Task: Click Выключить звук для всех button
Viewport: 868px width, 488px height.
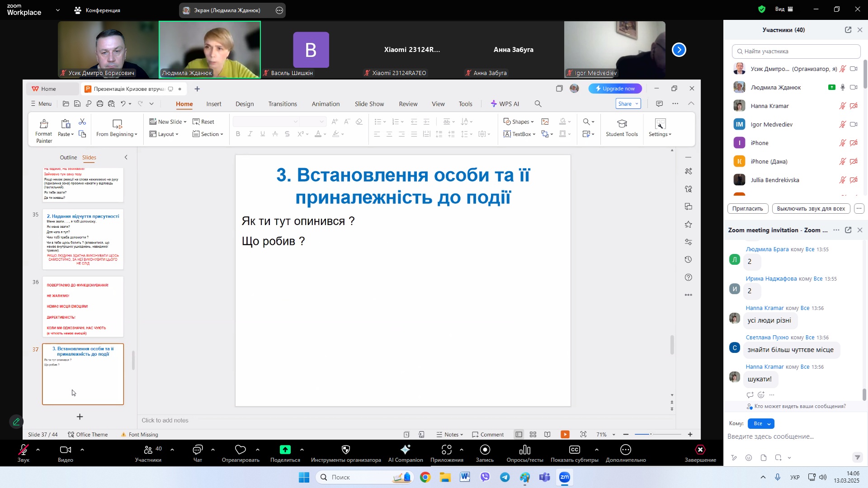Action: pos(811,209)
